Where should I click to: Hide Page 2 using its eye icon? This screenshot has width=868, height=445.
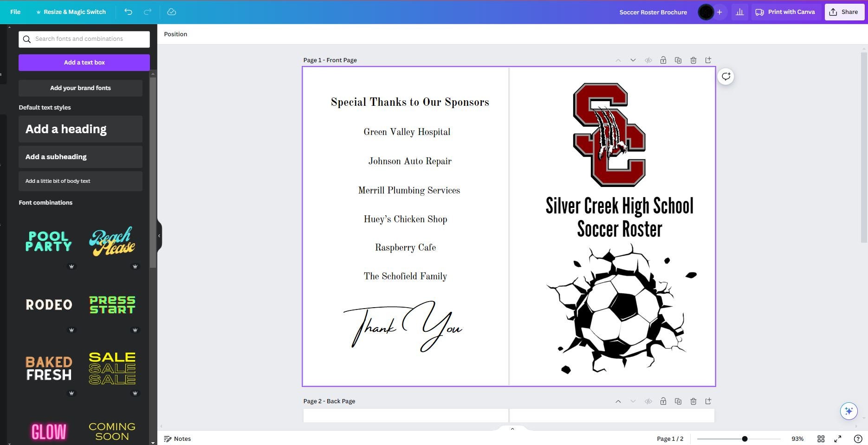[x=648, y=401]
